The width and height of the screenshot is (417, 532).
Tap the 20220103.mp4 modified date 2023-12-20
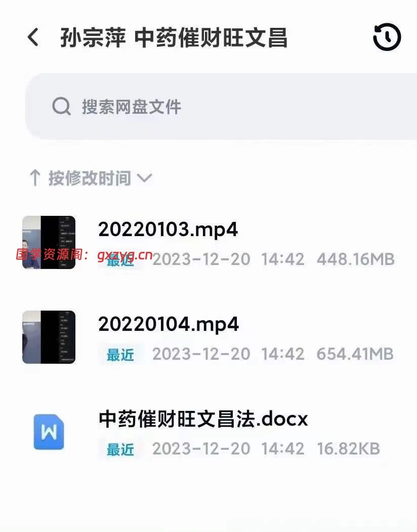click(x=201, y=259)
